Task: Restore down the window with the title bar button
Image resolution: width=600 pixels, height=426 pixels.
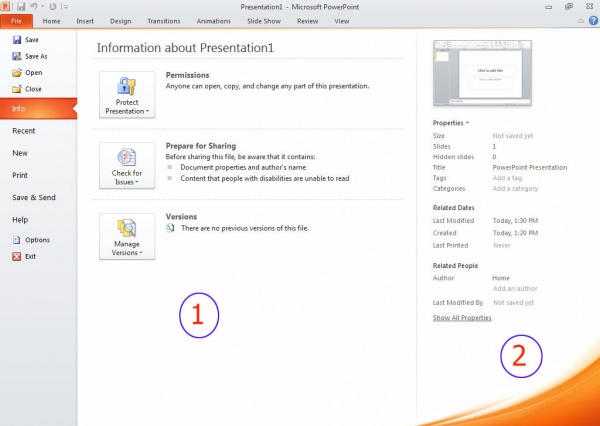Action: tap(569, 7)
